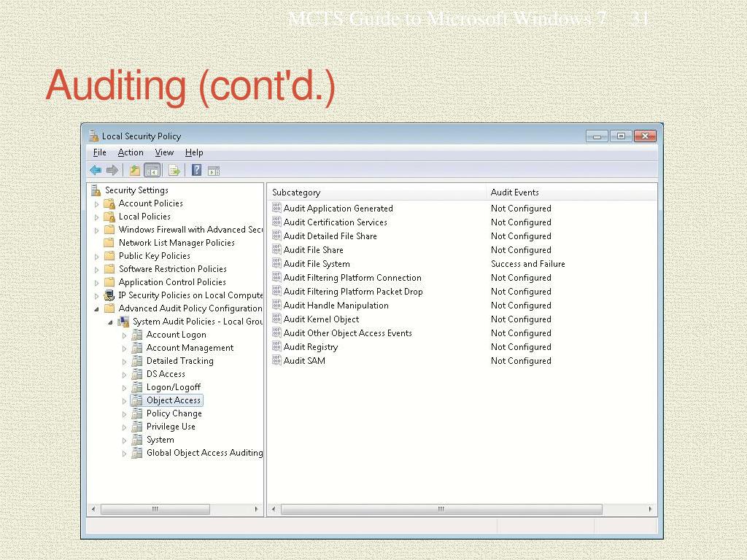Screen dimensions: 747x560
Task: Click the Back arrow toolbar icon
Action: pyautogui.click(x=96, y=170)
